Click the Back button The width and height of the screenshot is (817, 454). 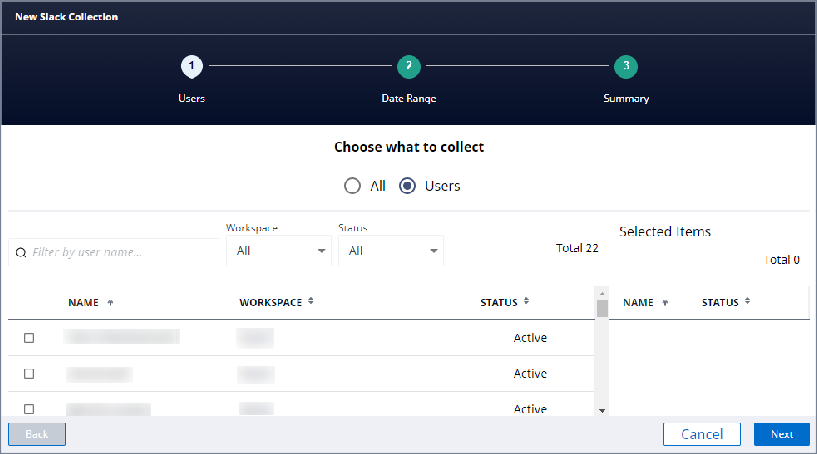37,434
